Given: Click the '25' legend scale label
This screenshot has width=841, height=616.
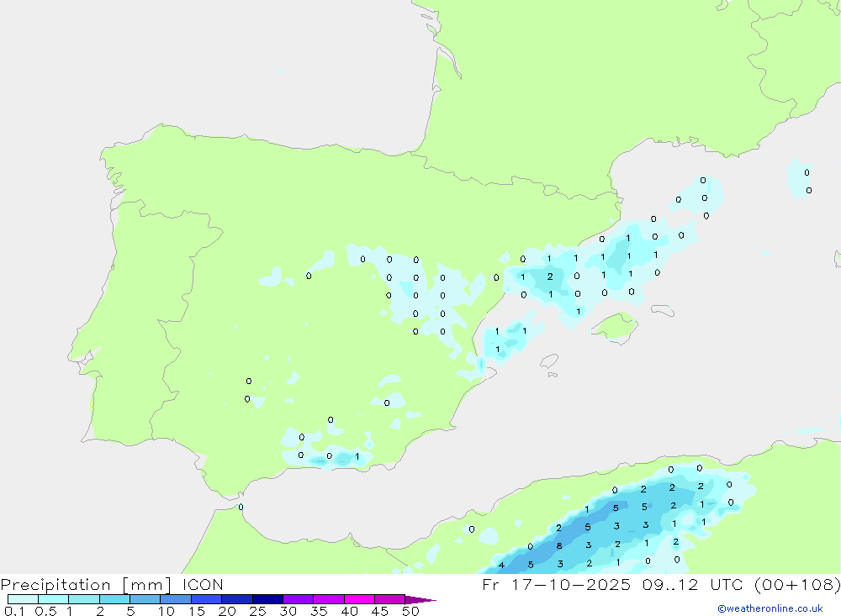Looking at the screenshot, I should coord(257,611).
